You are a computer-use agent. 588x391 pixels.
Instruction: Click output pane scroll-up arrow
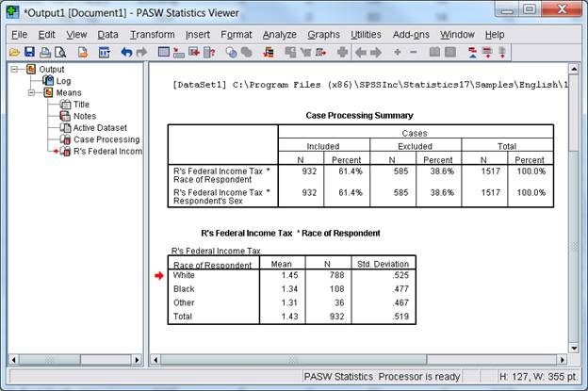[x=574, y=69]
